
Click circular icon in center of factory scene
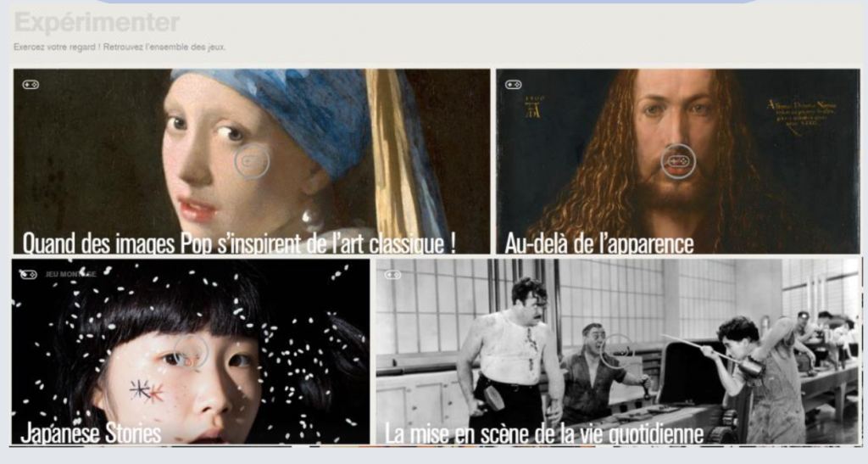pyautogui.click(x=617, y=351)
